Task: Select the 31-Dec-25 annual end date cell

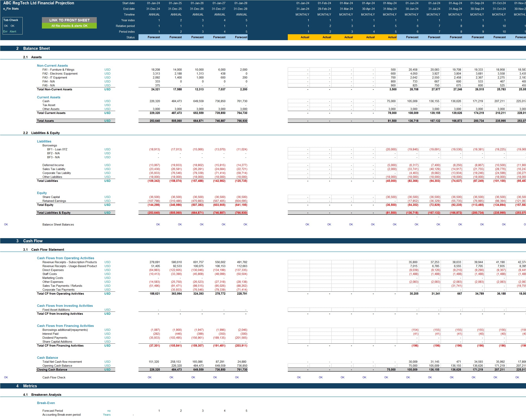Action: click(175, 9)
